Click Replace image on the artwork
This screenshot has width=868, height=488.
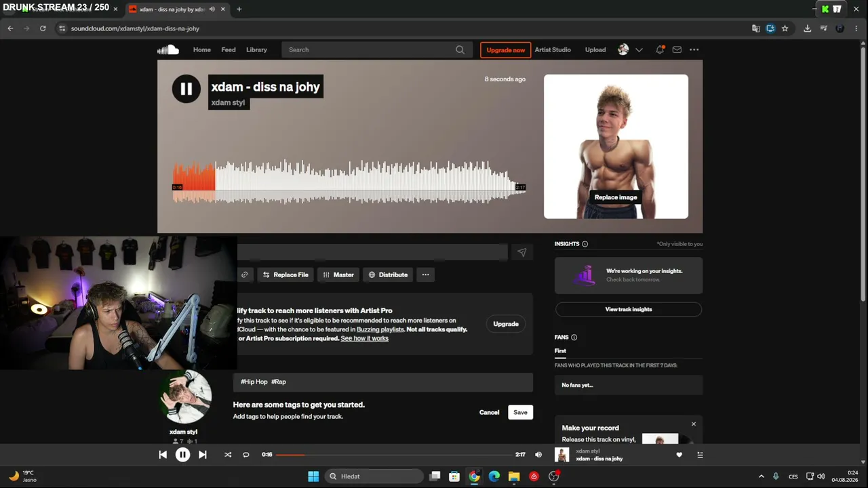[x=616, y=197]
